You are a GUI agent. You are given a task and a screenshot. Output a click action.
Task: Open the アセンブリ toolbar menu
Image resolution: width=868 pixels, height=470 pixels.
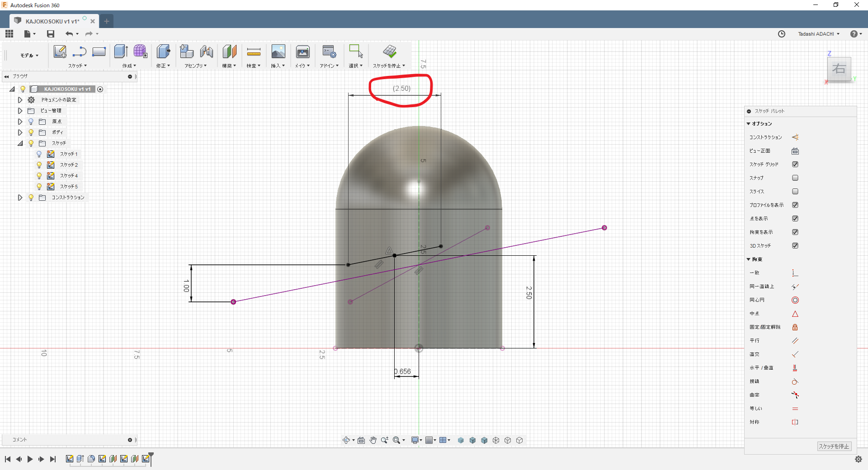point(196,66)
